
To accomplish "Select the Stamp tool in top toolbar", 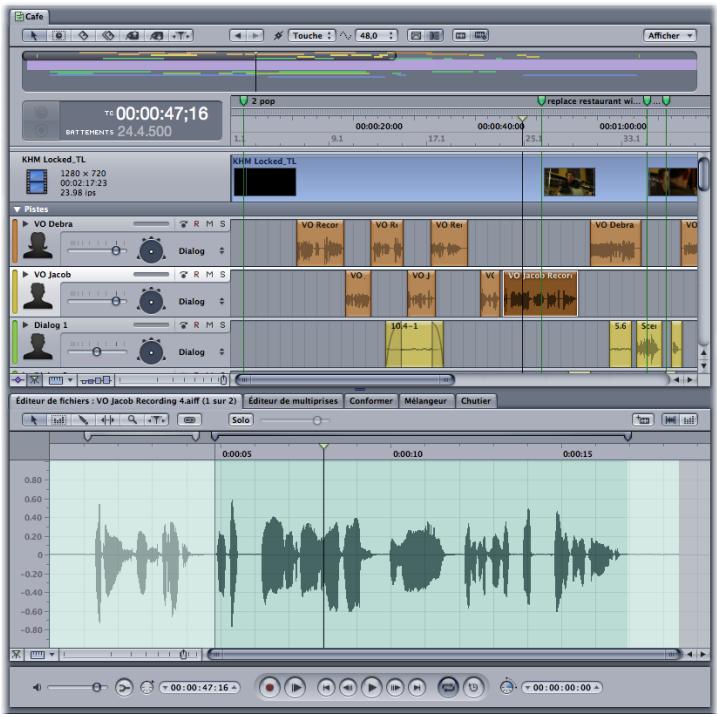I will point(156,36).
